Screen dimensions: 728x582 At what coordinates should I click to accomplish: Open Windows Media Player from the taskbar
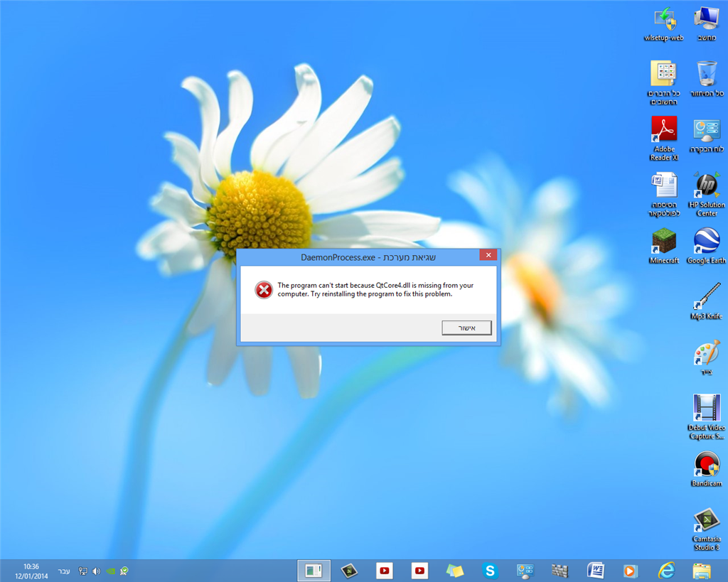pos(630,571)
